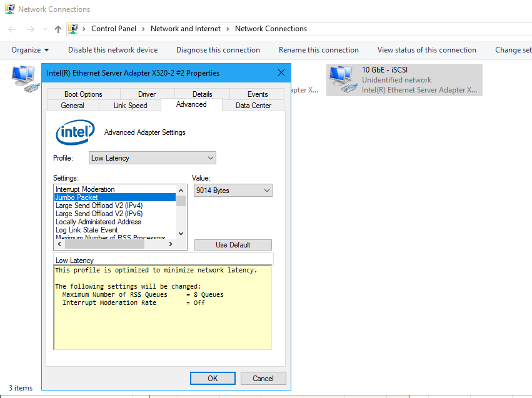Viewport: 532px width, 398px height.
Task: Click the address bar control panel icon
Action: tap(73, 29)
